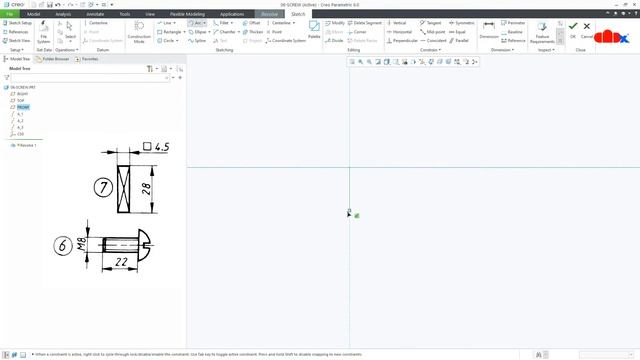Select the Circle sketch tool
This screenshot has width=640, height=360.
point(166,41)
